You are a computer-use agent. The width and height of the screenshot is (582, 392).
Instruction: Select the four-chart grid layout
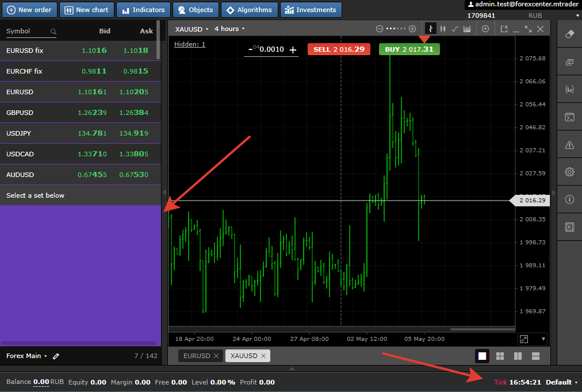click(x=500, y=356)
